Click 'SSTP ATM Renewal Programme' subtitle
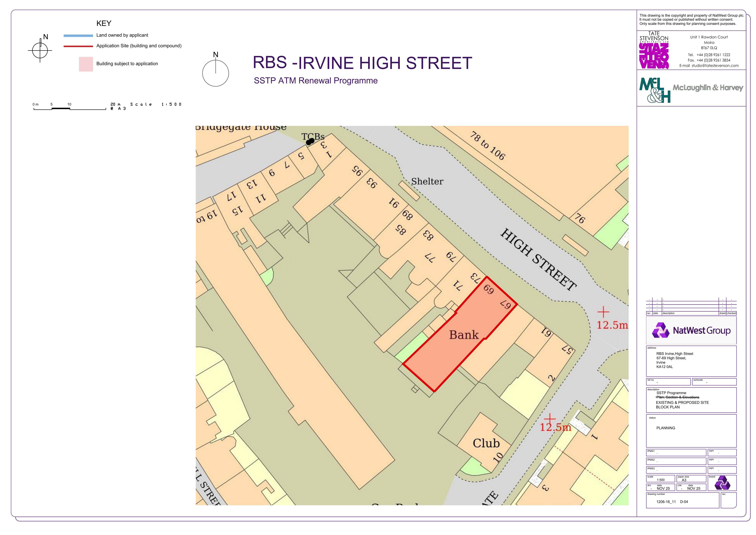 (315, 81)
